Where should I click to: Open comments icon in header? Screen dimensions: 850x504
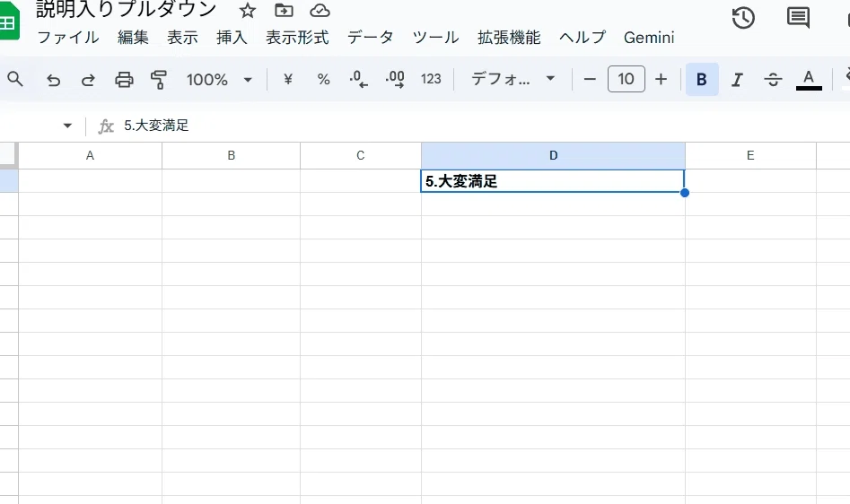tap(798, 18)
